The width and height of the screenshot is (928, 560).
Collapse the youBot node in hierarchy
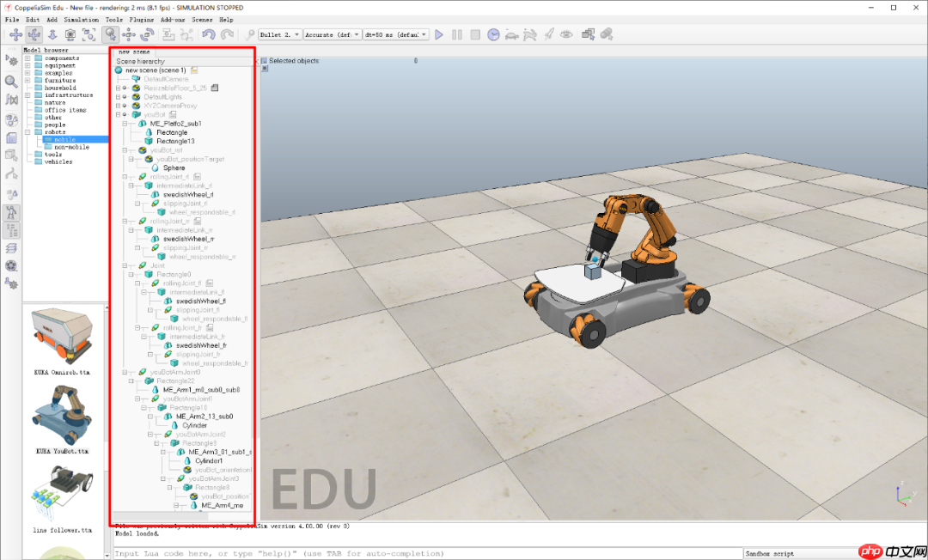pos(119,114)
